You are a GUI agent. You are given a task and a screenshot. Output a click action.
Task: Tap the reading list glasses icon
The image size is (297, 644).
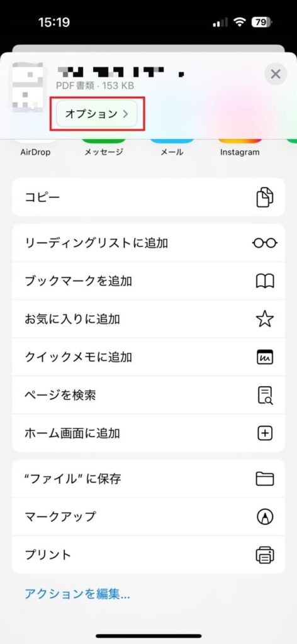264,243
